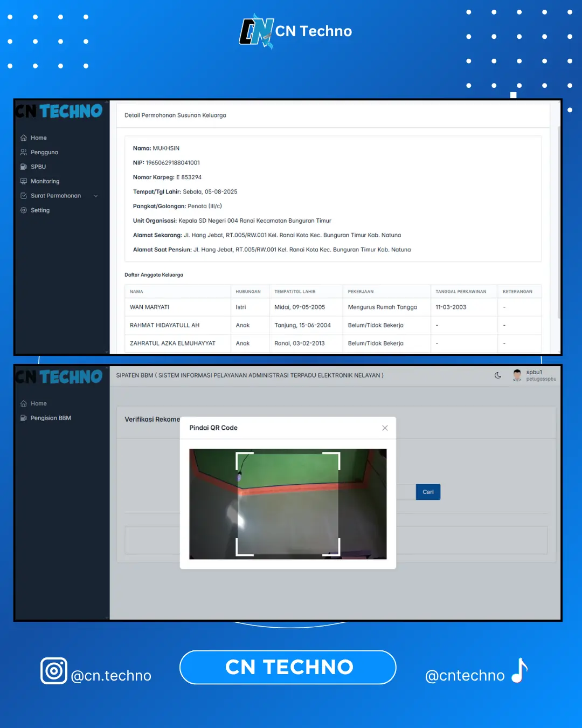582x728 pixels.
Task: Select Home above Pengisian BBM menu item
Action: click(39, 403)
